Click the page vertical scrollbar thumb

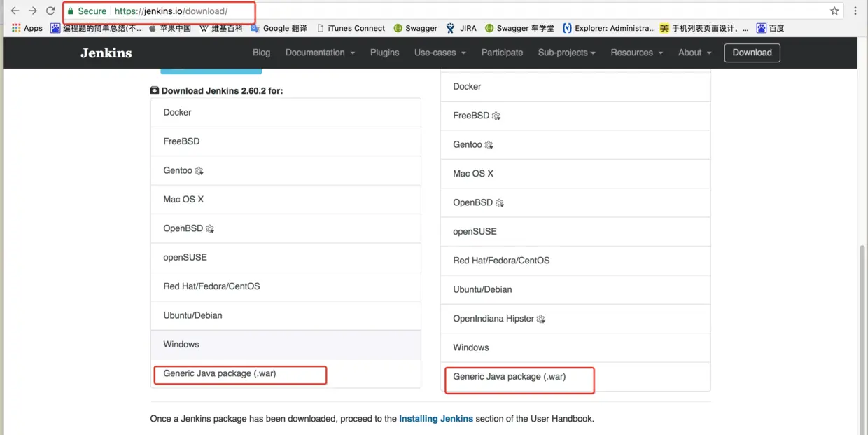pyautogui.click(x=862, y=340)
